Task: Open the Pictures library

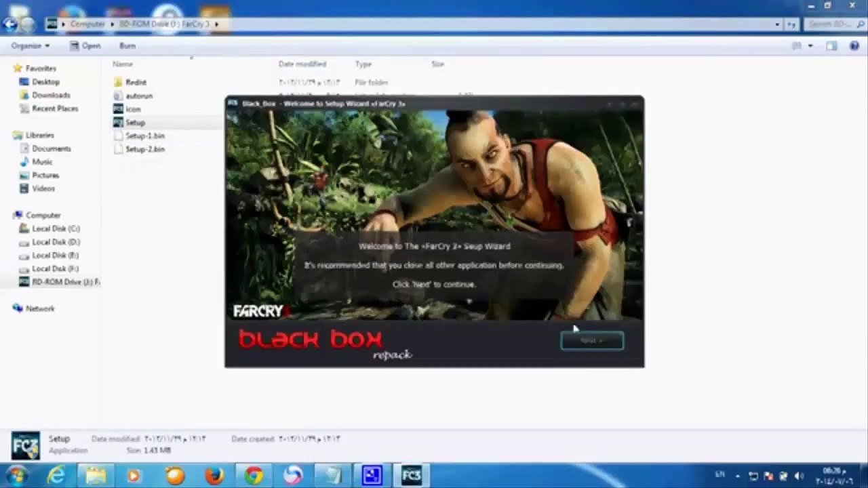Action: click(45, 176)
